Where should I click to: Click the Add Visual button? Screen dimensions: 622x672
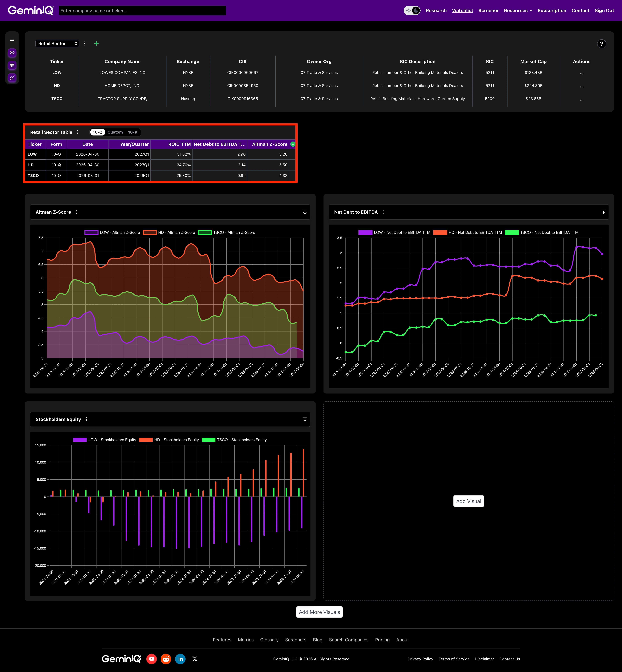click(468, 501)
